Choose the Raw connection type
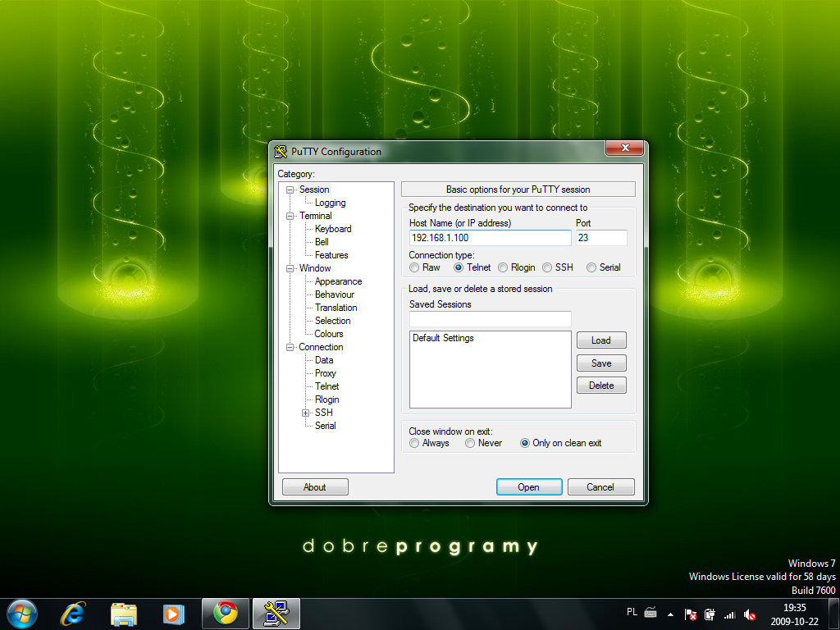 (414, 267)
